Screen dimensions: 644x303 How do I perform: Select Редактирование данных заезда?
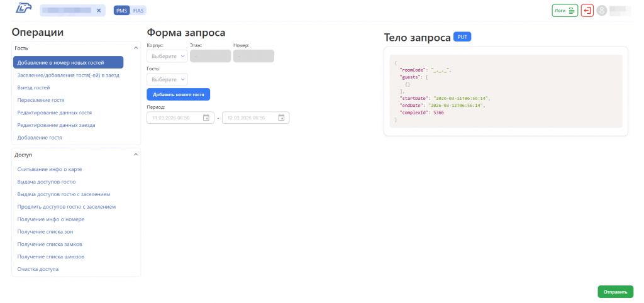point(56,125)
